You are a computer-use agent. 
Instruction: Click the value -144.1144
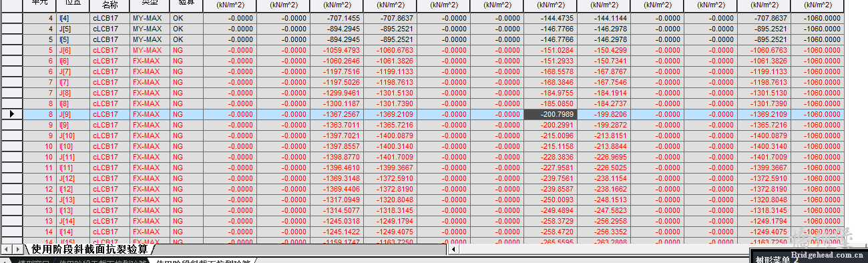tap(604, 18)
